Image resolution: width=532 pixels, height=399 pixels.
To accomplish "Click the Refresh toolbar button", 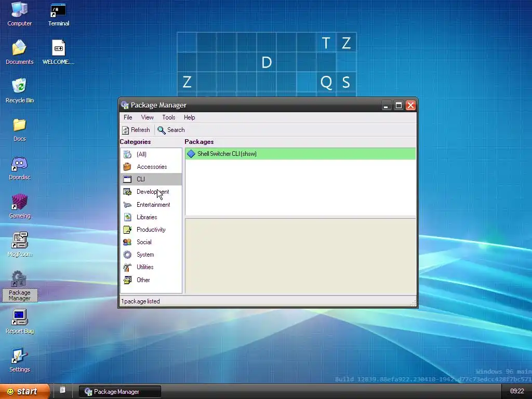I will pyautogui.click(x=136, y=130).
